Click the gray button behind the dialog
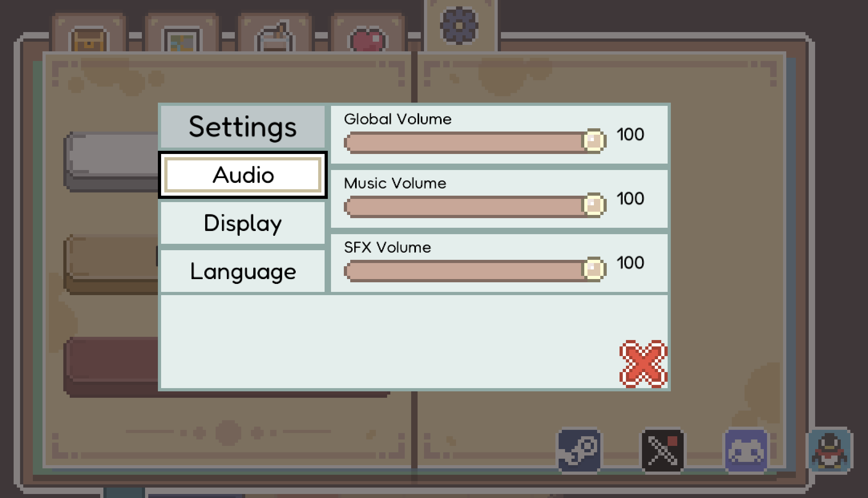 [x=111, y=161]
